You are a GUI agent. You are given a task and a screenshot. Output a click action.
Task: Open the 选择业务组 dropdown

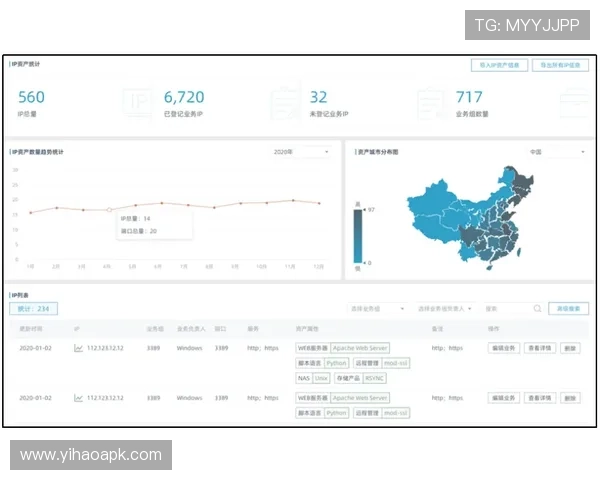377,309
